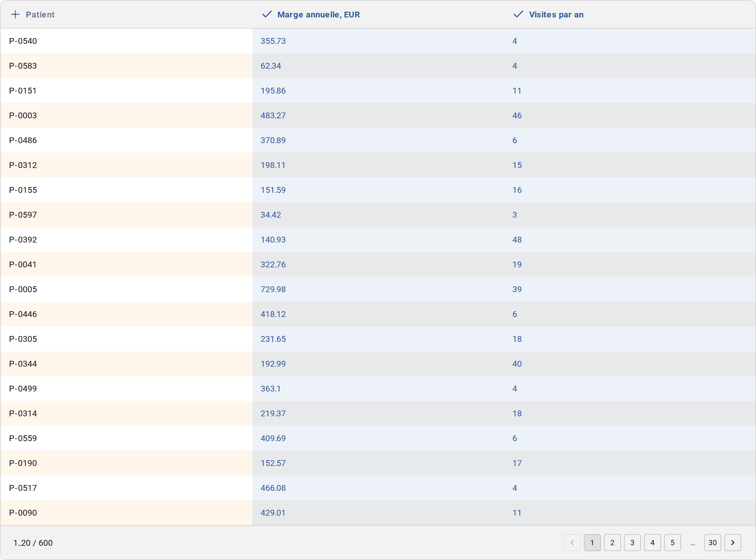
Task: Select current page 1 button
Action: coord(592,543)
